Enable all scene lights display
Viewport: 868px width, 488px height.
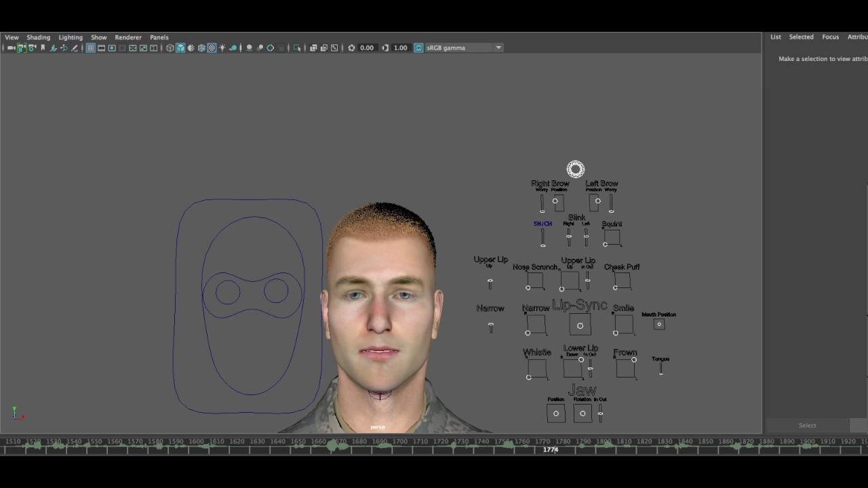click(222, 47)
